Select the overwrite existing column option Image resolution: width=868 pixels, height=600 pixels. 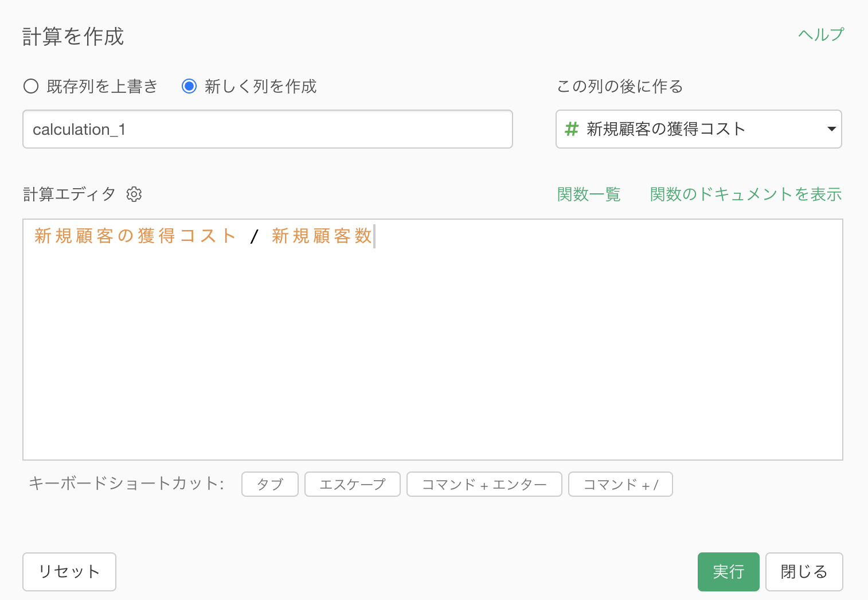click(31, 87)
